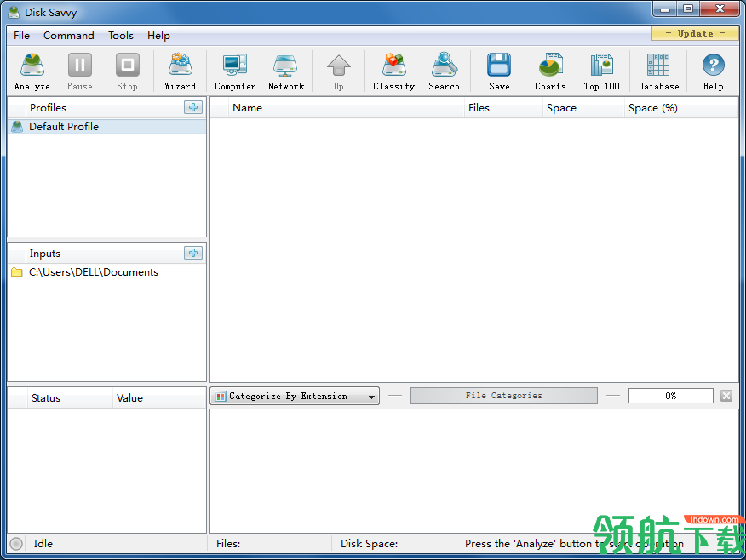Click the Update button
The height and width of the screenshot is (560, 746).
[695, 33]
